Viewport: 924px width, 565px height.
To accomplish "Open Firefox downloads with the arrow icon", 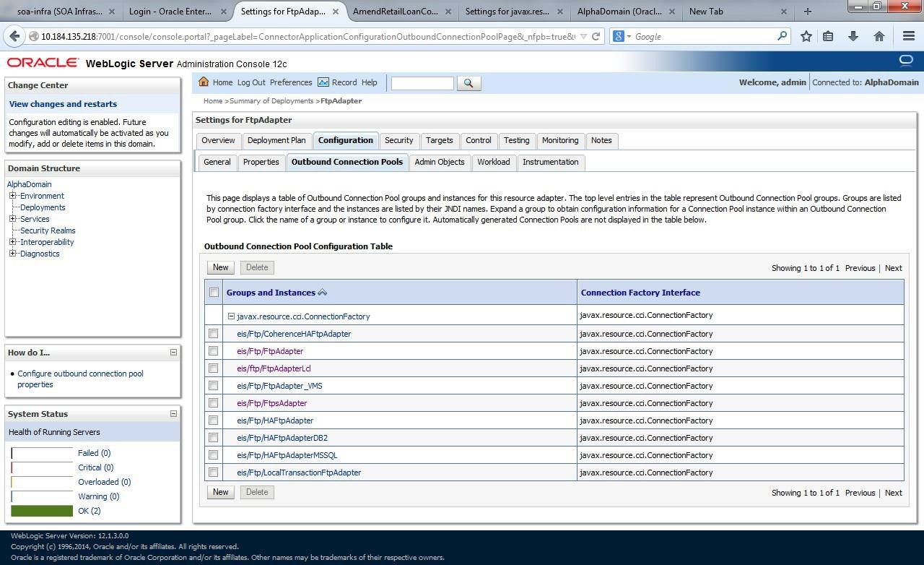I will coord(852,36).
